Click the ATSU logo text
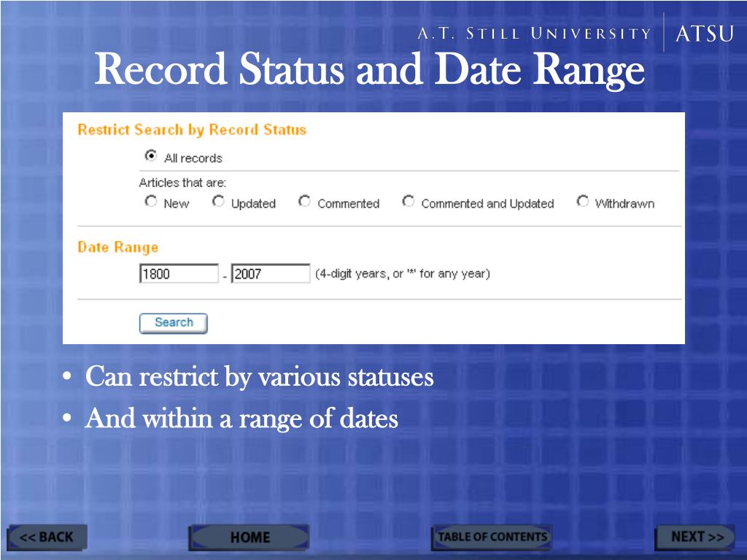Image resolution: width=747 pixels, height=560 pixels. pyautogui.click(x=705, y=34)
